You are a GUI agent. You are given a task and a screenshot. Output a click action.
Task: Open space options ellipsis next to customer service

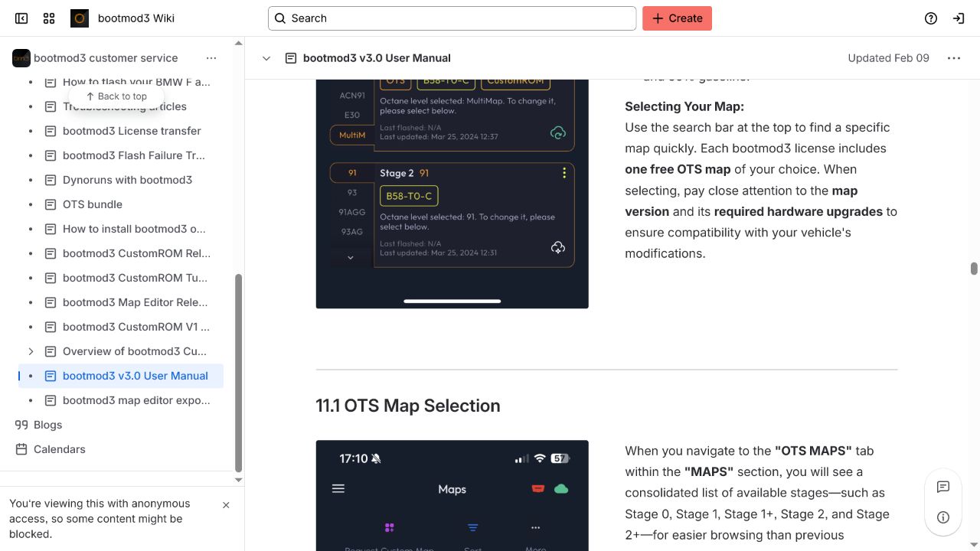coord(211,58)
